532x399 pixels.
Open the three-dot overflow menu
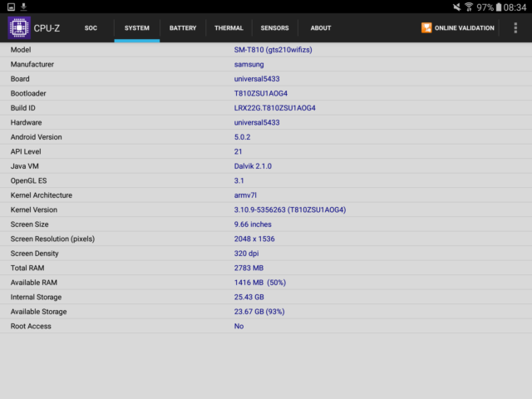(x=515, y=27)
